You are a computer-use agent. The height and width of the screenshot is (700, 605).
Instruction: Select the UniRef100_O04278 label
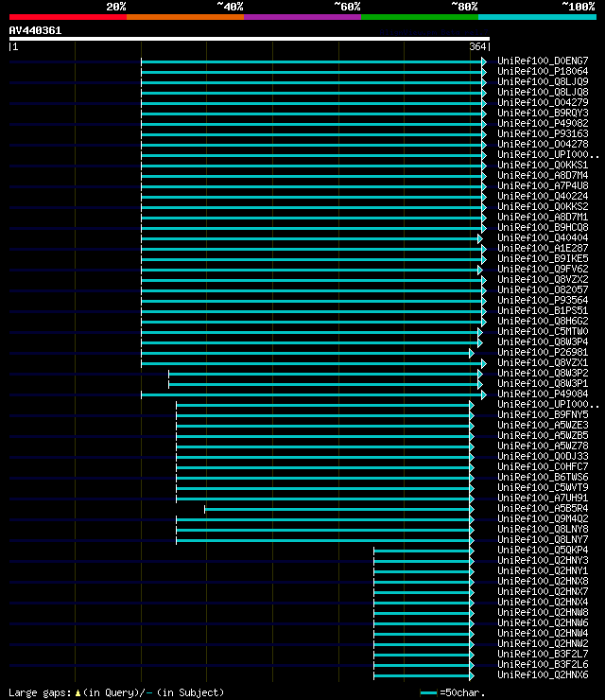point(543,144)
